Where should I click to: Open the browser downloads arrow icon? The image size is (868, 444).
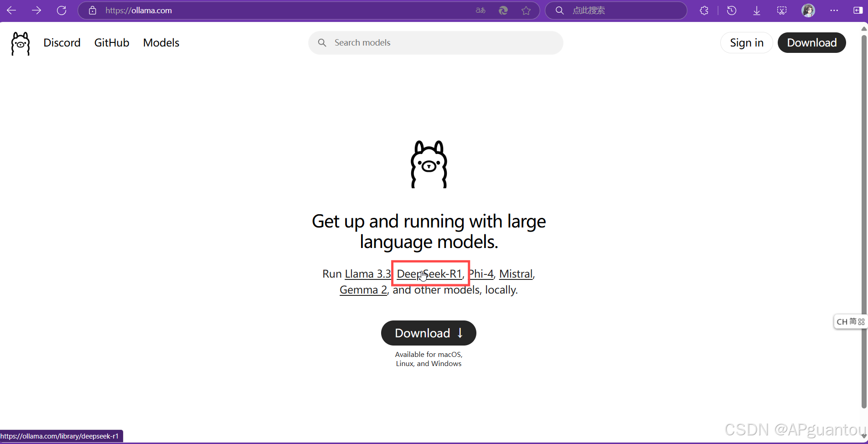(x=757, y=10)
